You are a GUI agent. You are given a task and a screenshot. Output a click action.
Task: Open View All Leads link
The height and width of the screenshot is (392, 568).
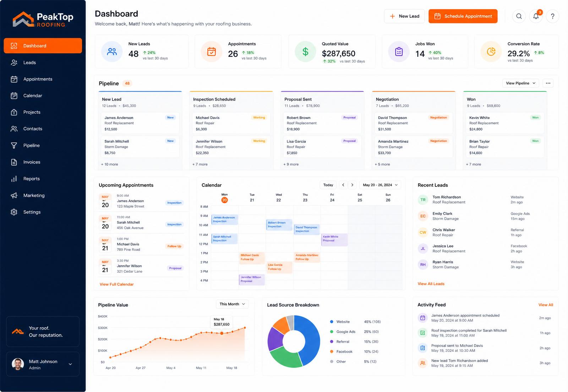[431, 284]
